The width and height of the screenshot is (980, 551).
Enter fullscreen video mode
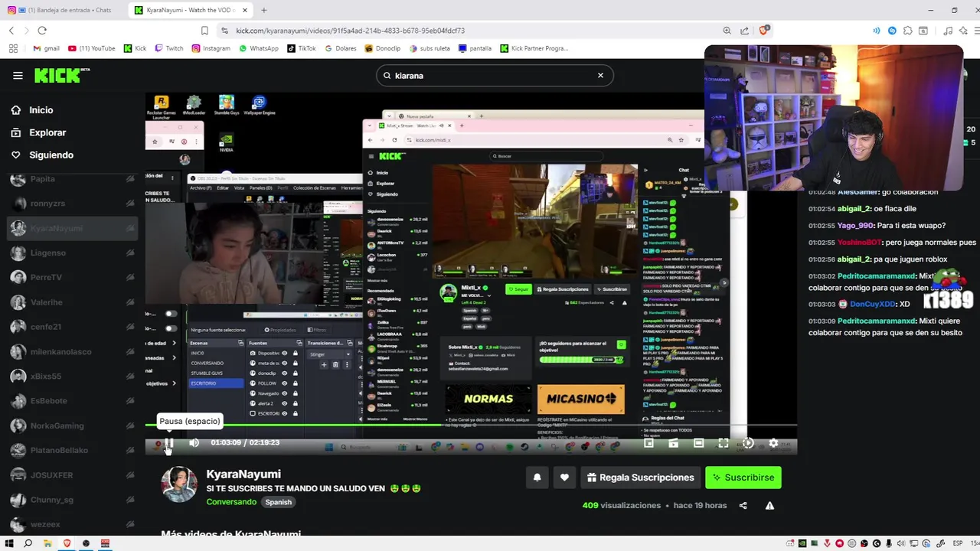(x=723, y=442)
